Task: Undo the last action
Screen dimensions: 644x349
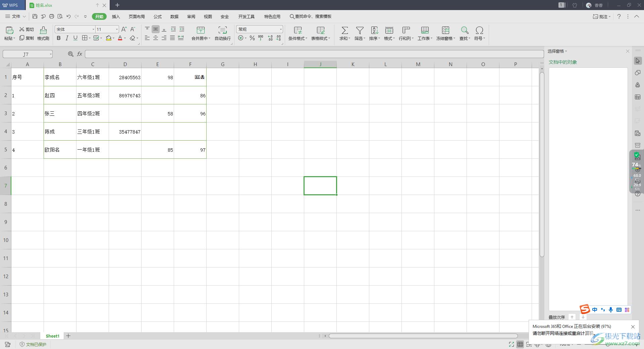Action: point(68,16)
